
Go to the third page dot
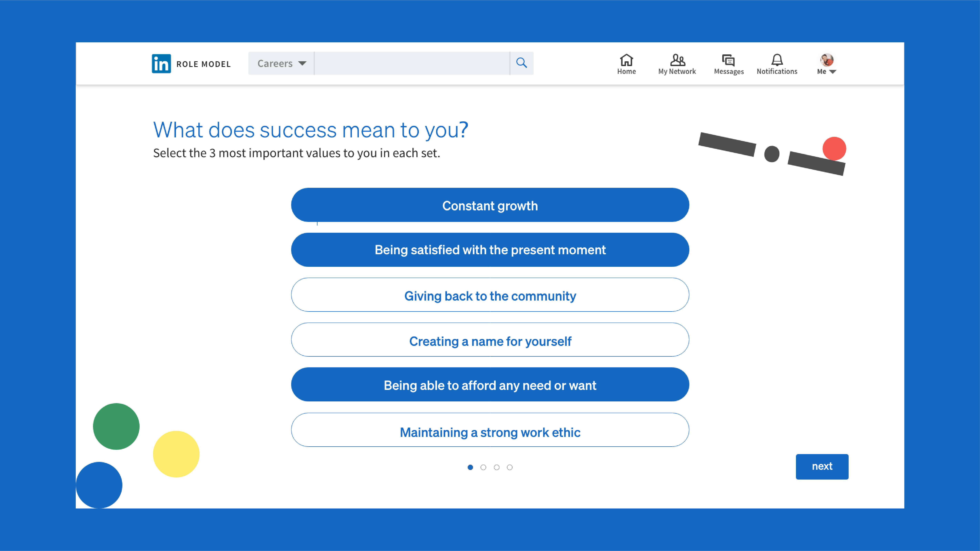tap(497, 467)
